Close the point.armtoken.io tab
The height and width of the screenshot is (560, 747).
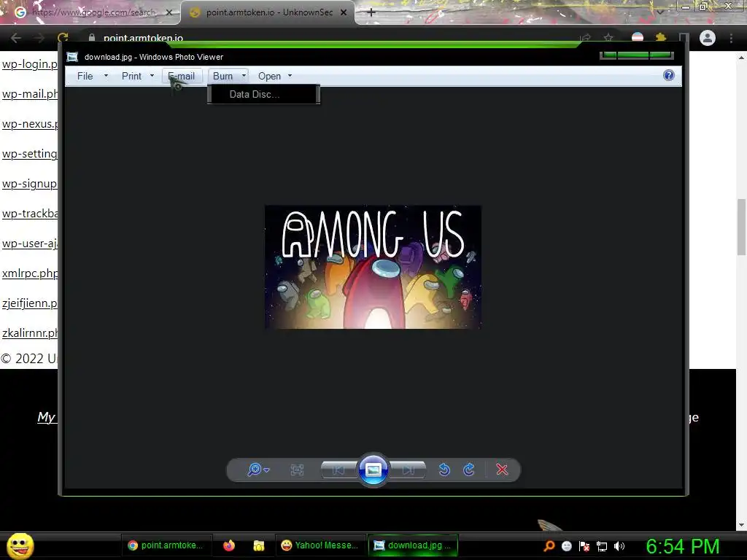point(344,12)
